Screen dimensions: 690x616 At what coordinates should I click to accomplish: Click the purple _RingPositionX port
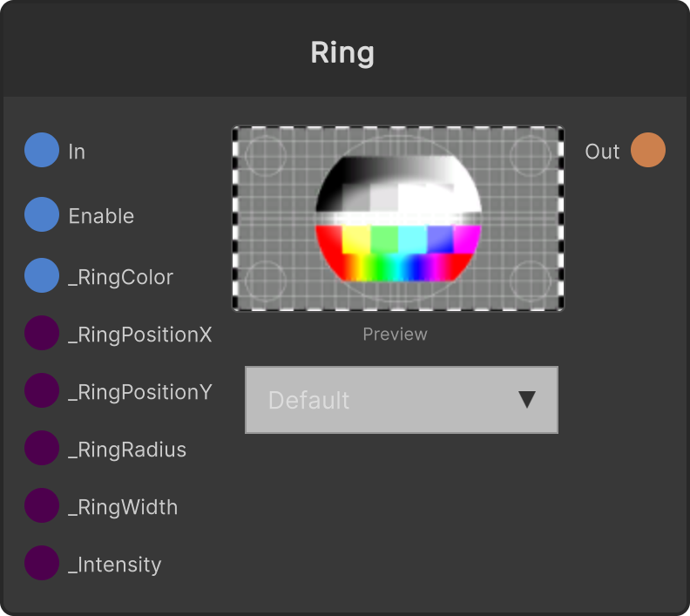pyautogui.click(x=42, y=333)
